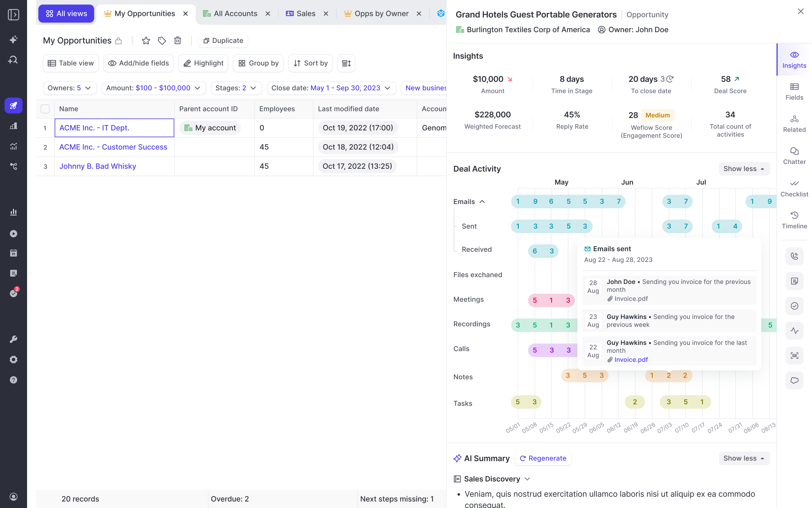Image resolution: width=812 pixels, height=508 pixels.
Task: Close the opportunity detail panel
Action: (x=801, y=11)
